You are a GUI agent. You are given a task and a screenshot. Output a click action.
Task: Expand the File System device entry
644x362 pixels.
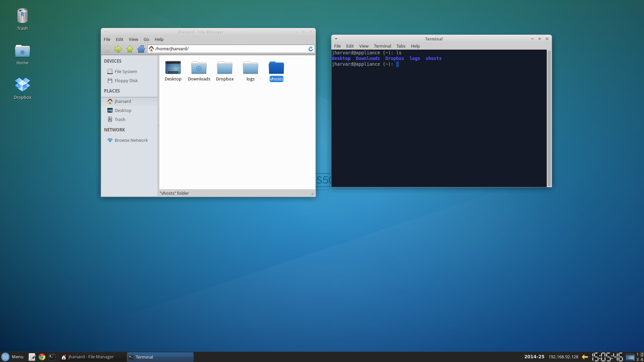(125, 71)
